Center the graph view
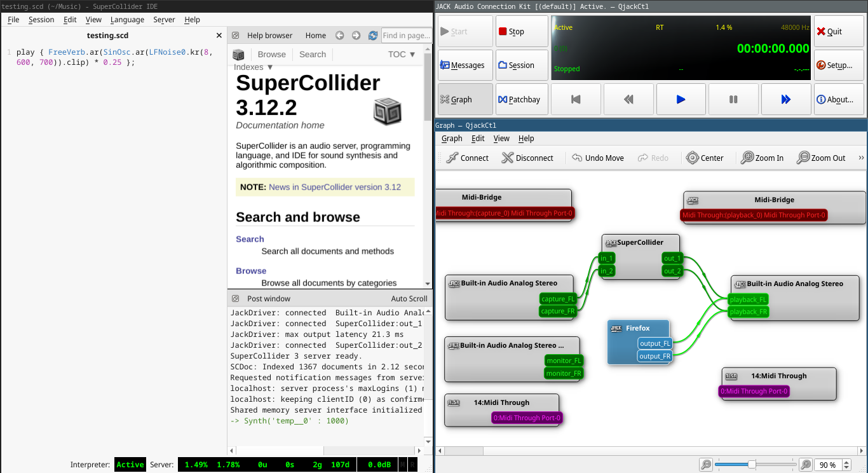 click(705, 158)
